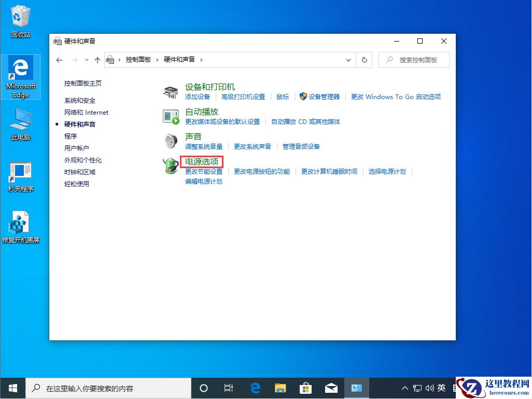532x399 pixels.
Task: Expand the address bar dropdown arrow
Action: [x=348, y=60]
